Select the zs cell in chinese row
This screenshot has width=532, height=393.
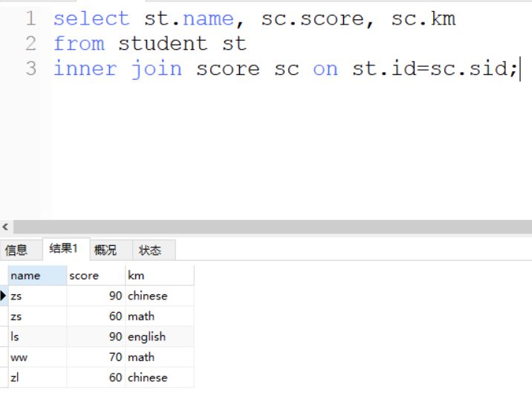(x=37, y=296)
